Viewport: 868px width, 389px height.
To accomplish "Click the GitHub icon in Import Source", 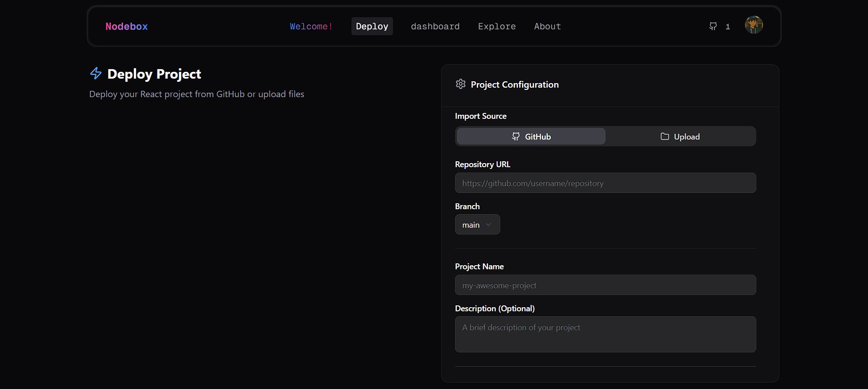I will 516,136.
